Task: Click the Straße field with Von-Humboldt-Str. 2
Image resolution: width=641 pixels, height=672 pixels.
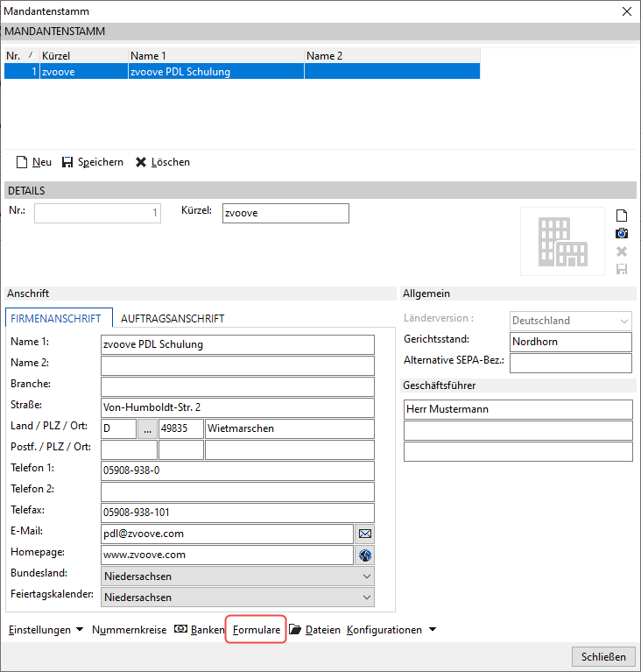Action: coord(237,408)
